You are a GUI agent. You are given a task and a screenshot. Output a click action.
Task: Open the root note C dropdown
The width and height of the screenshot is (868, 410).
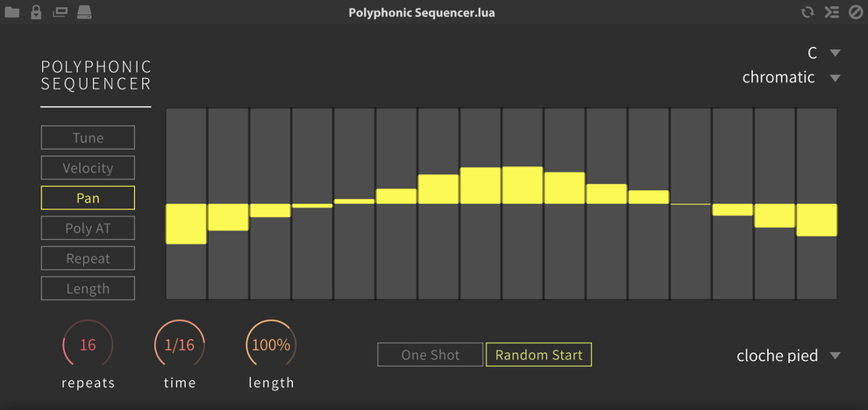coord(824,53)
